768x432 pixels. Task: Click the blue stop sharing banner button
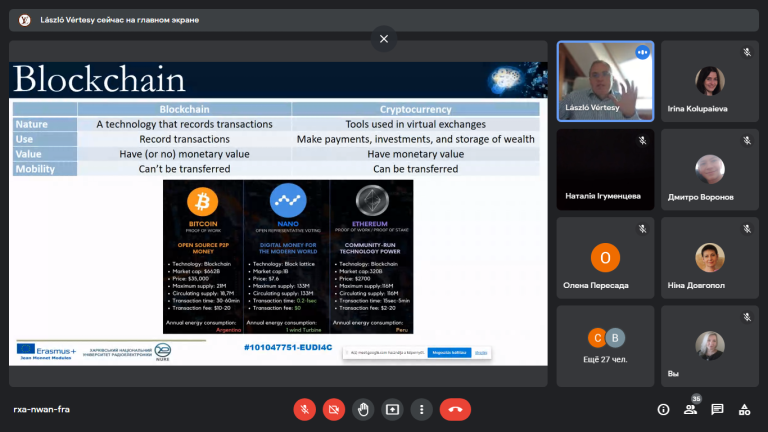click(449, 353)
